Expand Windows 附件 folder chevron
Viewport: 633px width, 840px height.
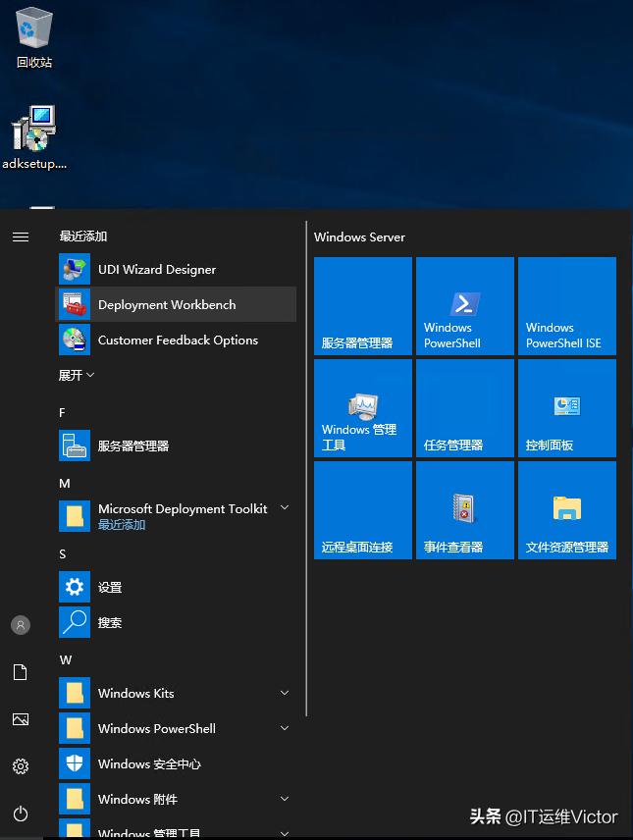tap(285, 799)
